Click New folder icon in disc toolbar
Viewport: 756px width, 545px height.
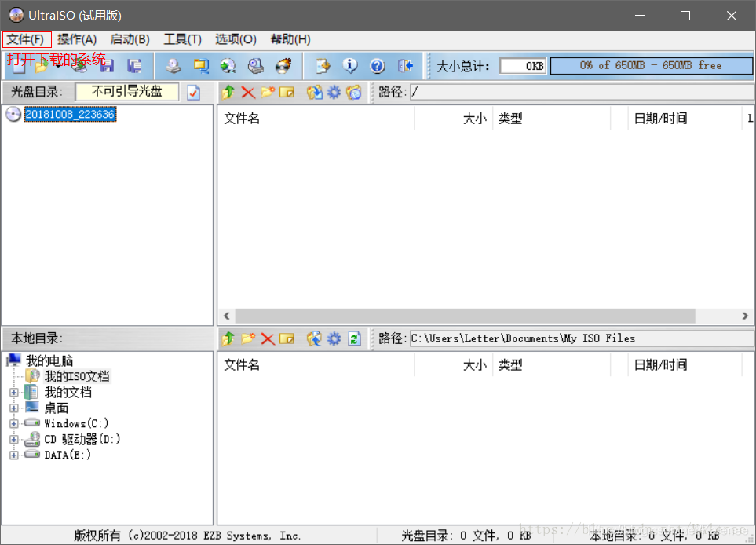[268, 92]
